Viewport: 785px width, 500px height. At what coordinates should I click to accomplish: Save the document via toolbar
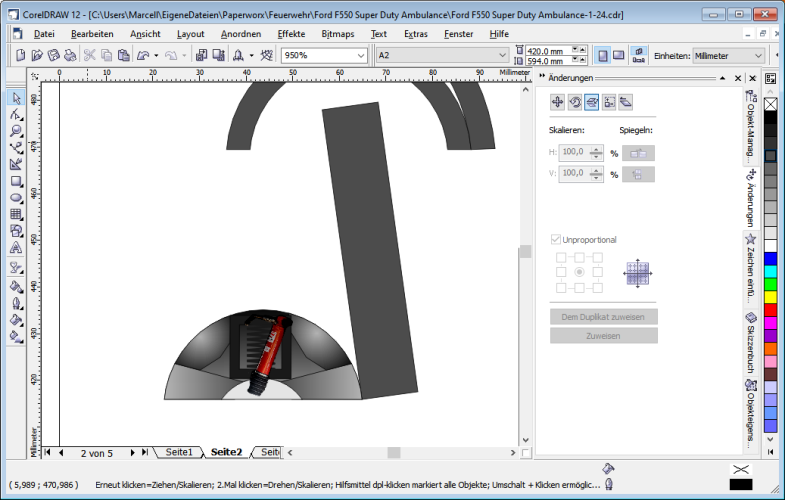(54, 55)
